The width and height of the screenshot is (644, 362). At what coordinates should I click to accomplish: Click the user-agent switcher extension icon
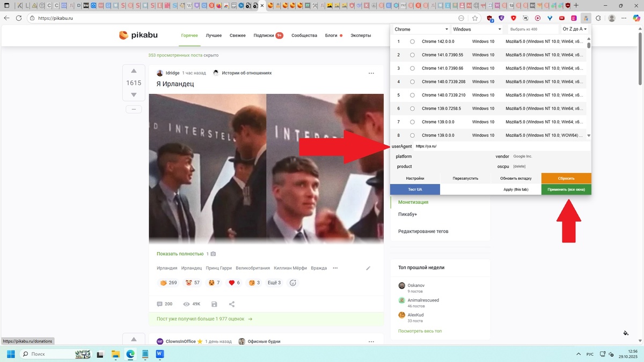(586, 18)
